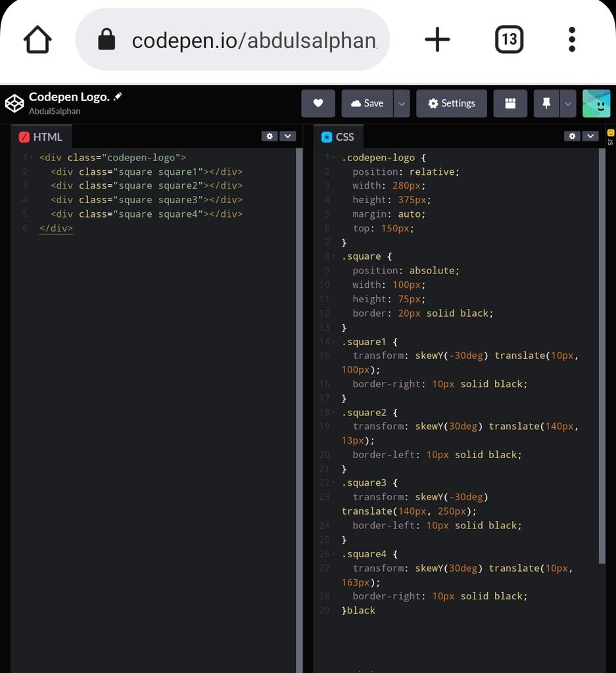Click the pencil icon to edit pen title
The image size is (616, 673).
pyautogui.click(x=118, y=97)
